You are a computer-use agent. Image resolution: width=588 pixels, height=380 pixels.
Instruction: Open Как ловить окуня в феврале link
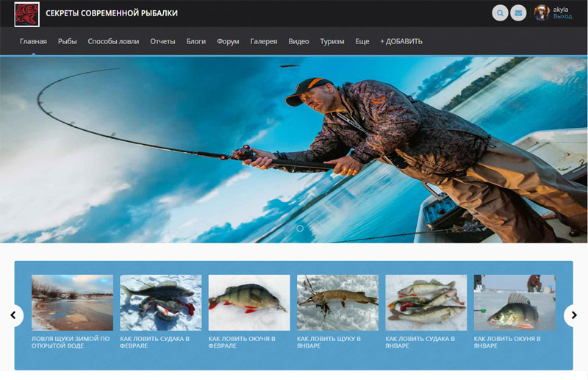(x=242, y=342)
